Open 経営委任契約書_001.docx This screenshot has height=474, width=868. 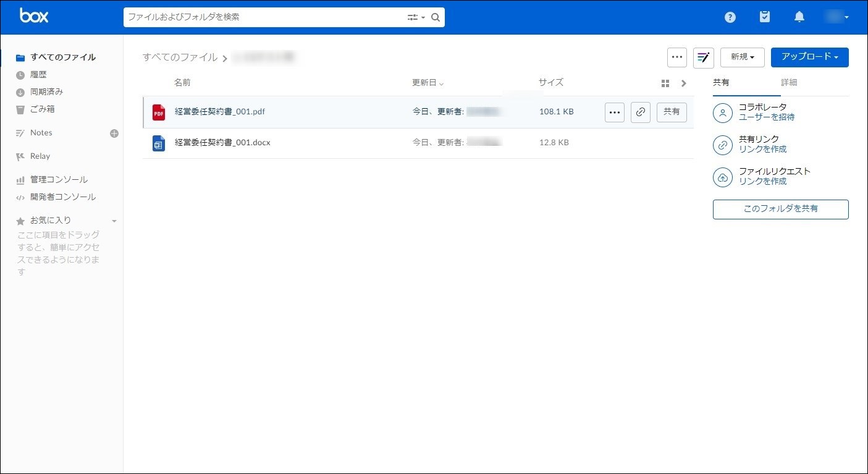(x=222, y=143)
